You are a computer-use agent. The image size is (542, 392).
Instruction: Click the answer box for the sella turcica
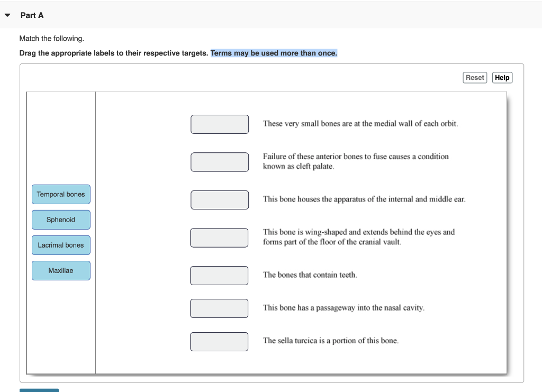point(219,341)
